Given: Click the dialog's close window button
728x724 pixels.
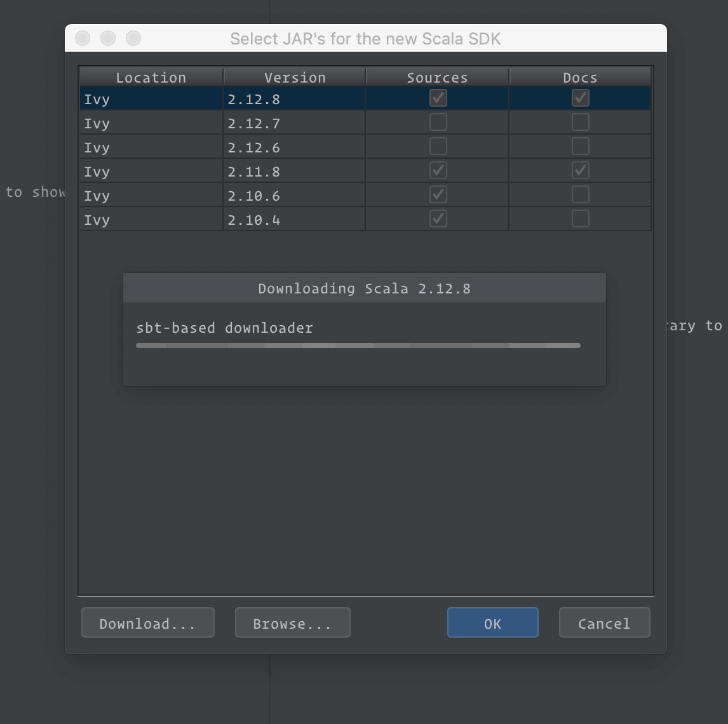Looking at the screenshot, I should pyautogui.click(x=83, y=38).
